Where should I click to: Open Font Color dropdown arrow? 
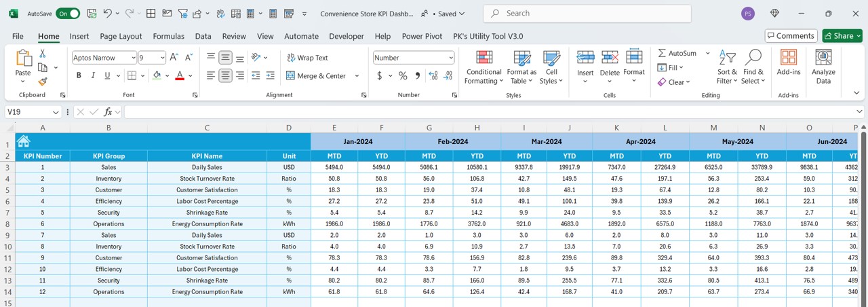[x=191, y=75]
